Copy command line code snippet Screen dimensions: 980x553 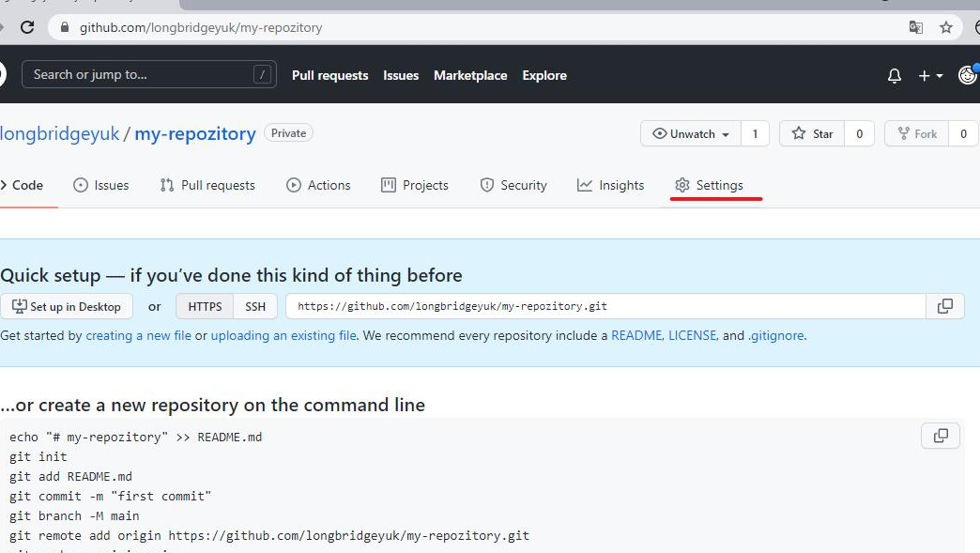click(941, 436)
